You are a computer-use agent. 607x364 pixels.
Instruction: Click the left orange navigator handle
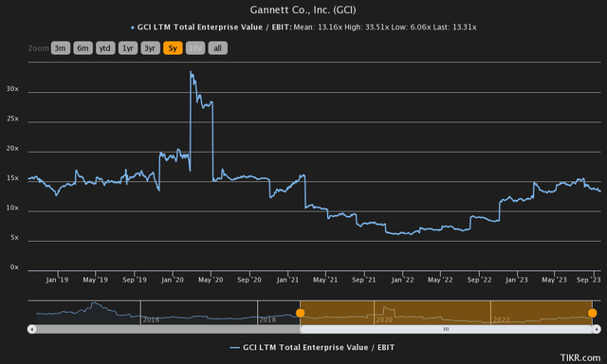300,313
